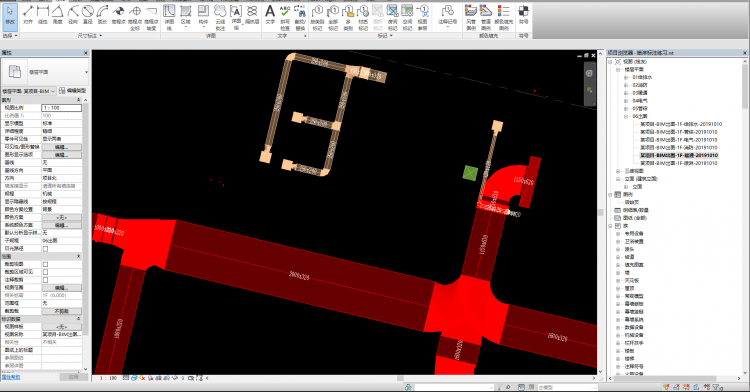
Task: Click the 多类别 multi-category tag tool
Action: point(348,18)
